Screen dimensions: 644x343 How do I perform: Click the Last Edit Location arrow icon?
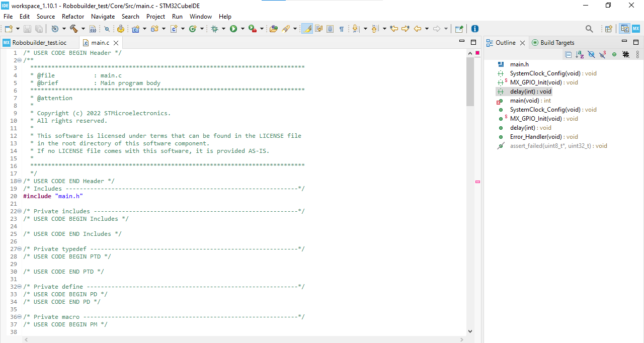click(394, 29)
